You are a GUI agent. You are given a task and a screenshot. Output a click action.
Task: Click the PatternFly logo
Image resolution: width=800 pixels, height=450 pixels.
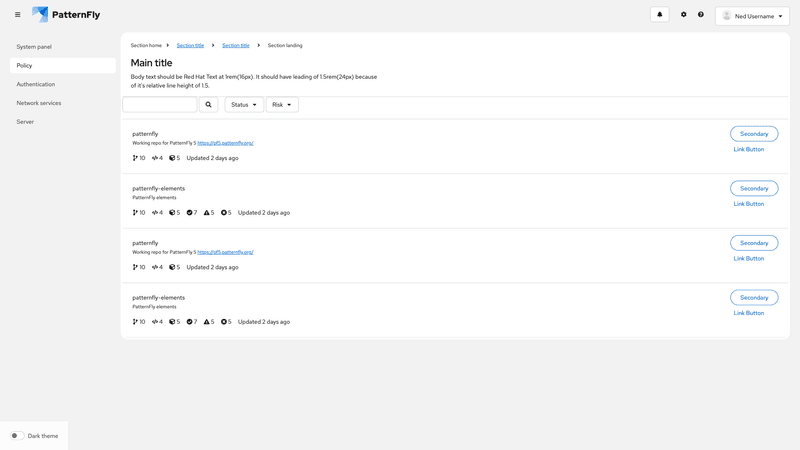[66, 15]
